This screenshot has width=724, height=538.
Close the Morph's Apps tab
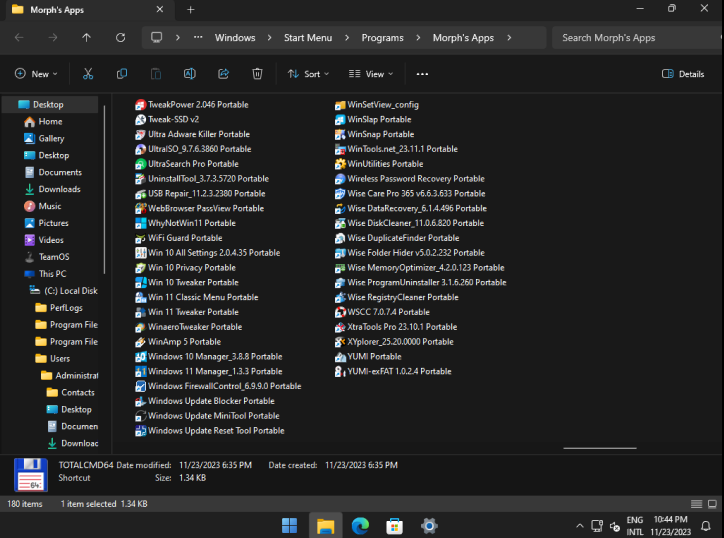159,10
